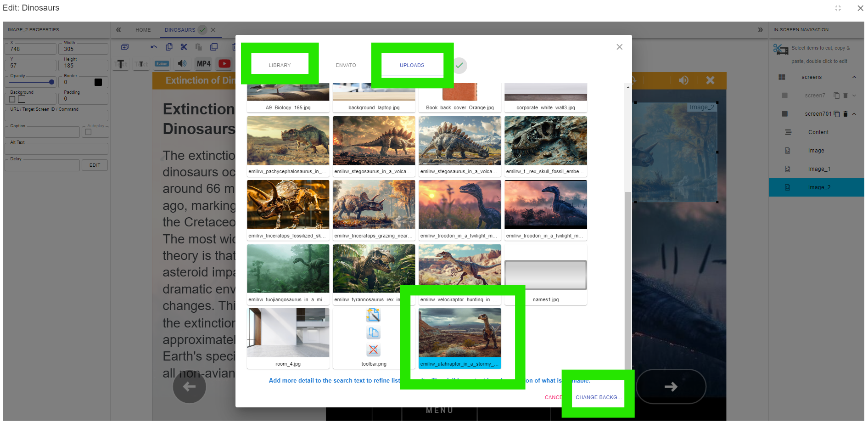Click the copy icon beside screen701
The image size is (868, 423).
click(x=837, y=114)
